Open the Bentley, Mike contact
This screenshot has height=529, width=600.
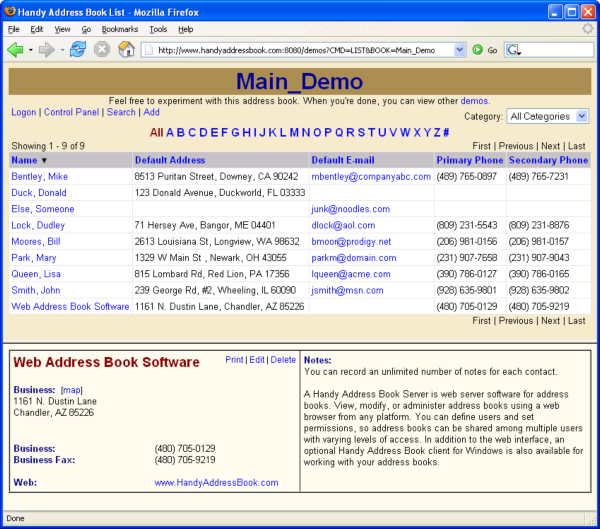(40, 176)
